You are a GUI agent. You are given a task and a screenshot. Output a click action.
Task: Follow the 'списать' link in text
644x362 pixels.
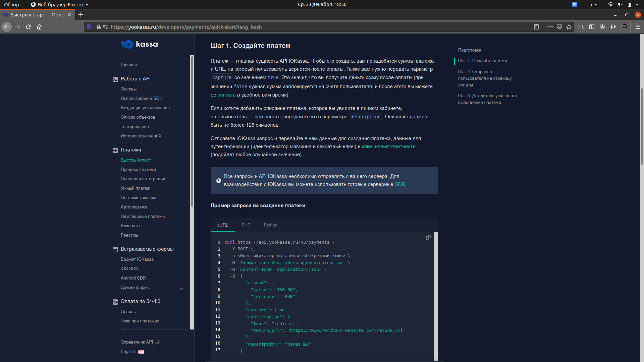click(x=227, y=95)
